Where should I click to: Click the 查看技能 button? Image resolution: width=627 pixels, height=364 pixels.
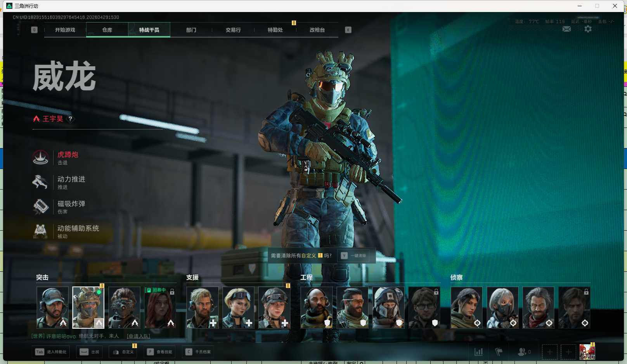pyautogui.click(x=159, y=352)
